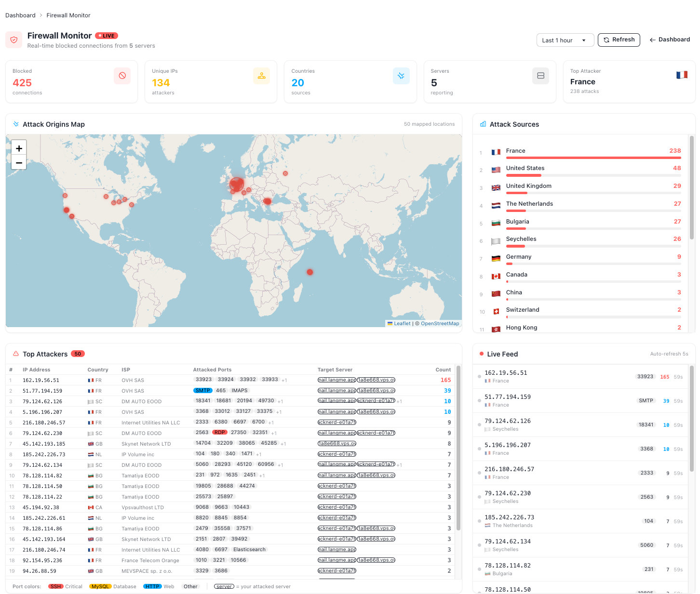Click the Top Attacker France card
Viewport: 700px width, 594px height.
pos(629,81)
